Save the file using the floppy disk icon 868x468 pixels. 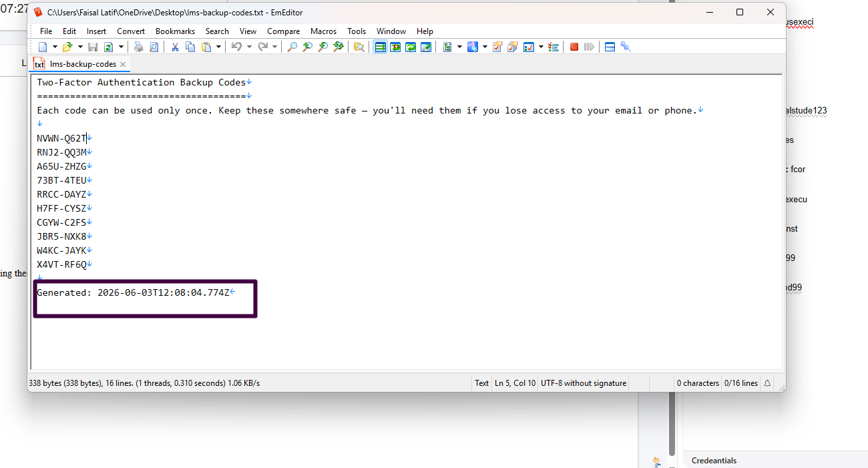pyautogui.click(x=93, y=47)
